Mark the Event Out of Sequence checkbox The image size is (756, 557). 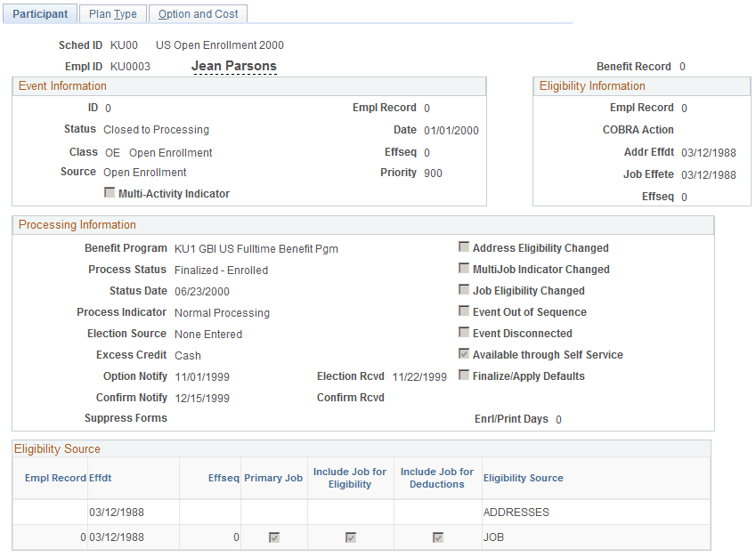tap(464, 311)
